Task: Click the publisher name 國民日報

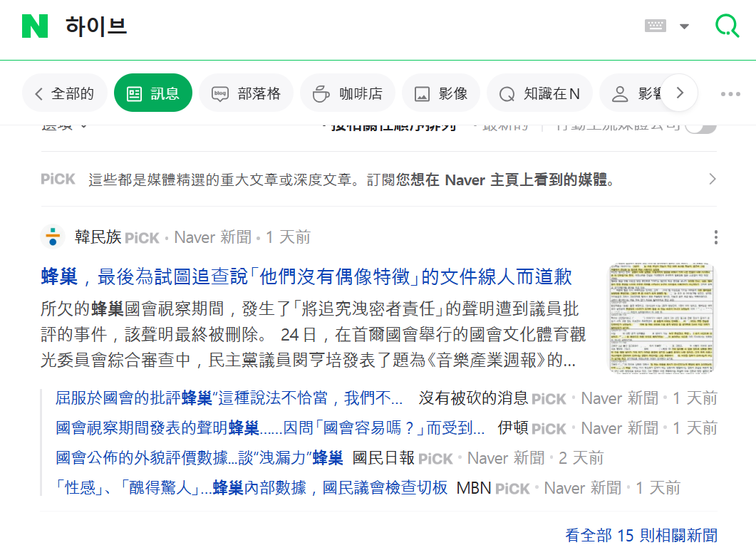Action: pyautogui.click(x=384, y=458)
